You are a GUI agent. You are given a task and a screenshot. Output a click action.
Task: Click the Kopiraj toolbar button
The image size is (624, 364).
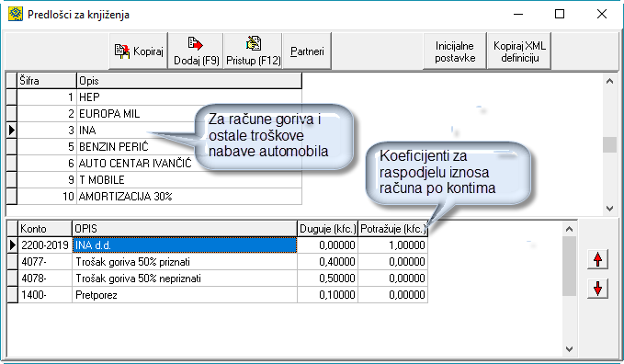139,51
